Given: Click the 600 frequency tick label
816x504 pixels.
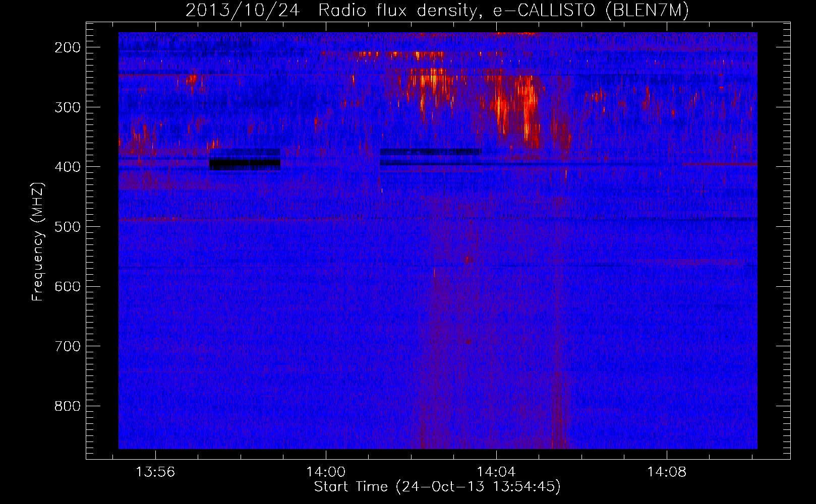Looking at the screenshot, I should pos(68,286).
